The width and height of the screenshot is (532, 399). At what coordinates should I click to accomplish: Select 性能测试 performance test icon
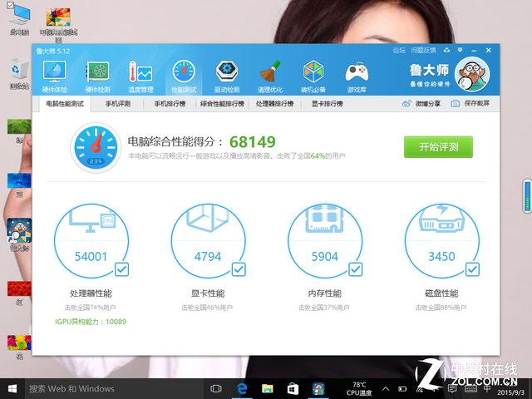(x=184, y=76)
